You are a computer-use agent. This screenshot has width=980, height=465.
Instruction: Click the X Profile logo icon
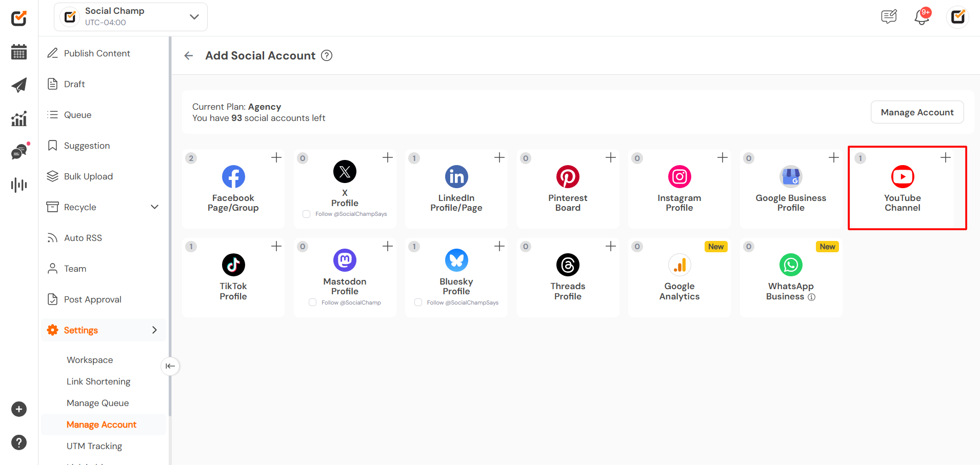[345, 172]
